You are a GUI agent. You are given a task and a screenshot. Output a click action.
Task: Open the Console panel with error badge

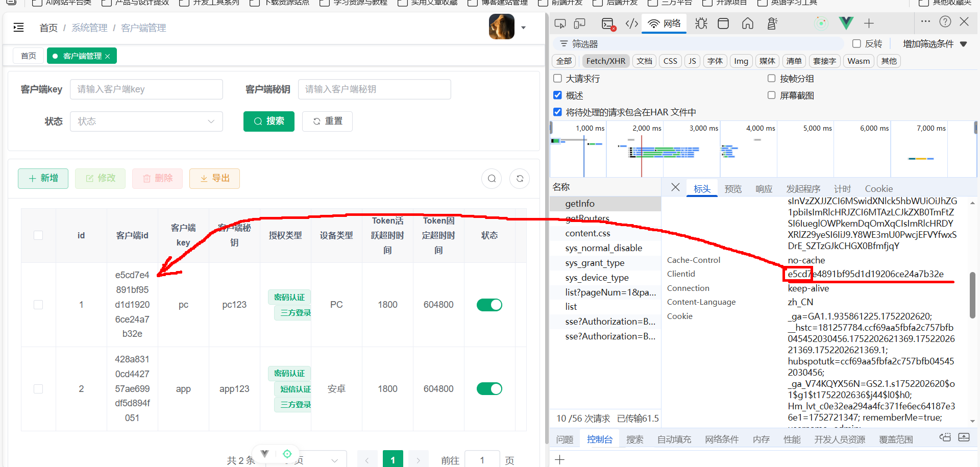coord(608,24)
